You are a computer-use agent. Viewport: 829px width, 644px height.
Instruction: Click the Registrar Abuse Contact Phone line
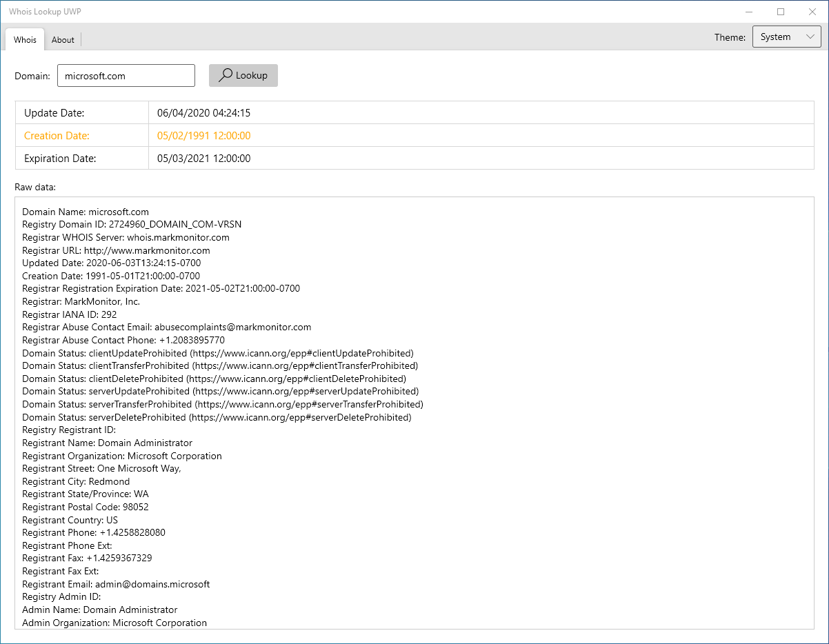pyautogui.click(x=123, y=340)
